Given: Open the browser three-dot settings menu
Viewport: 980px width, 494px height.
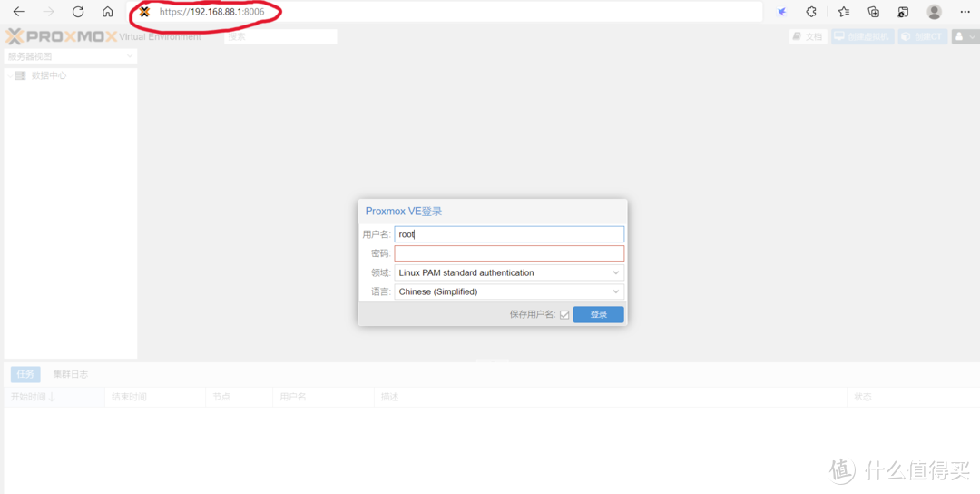Looking at the screenshot, I should click(x=965, y=12).
